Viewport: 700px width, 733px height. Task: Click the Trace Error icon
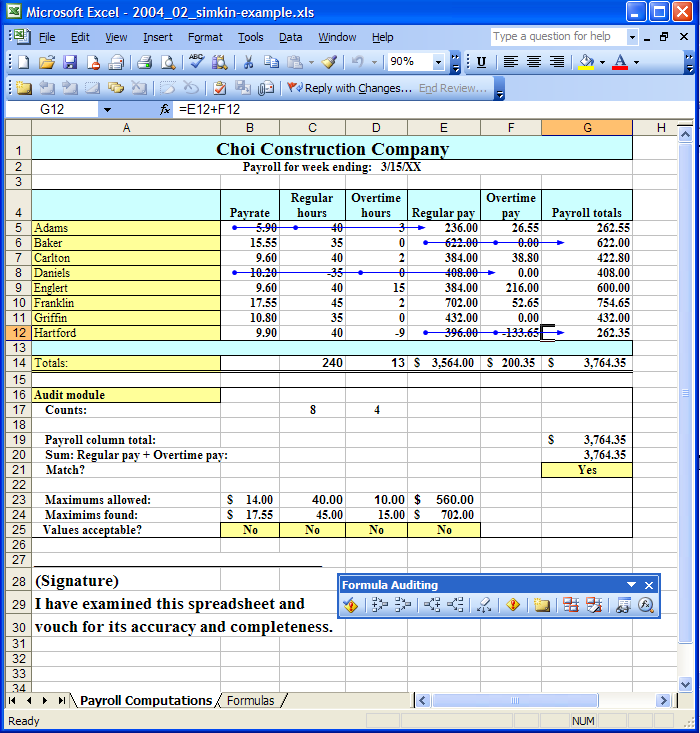pyautogui.click(x=513, y=605)
